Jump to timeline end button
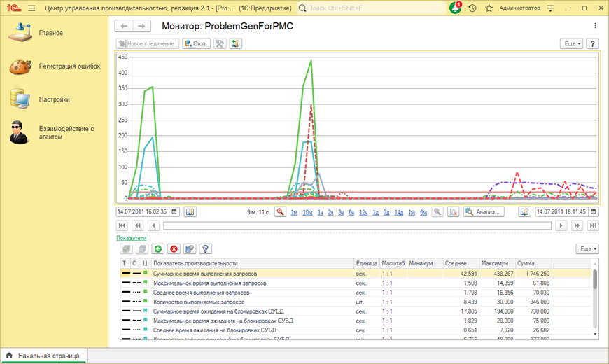 [x=593, y=225]
